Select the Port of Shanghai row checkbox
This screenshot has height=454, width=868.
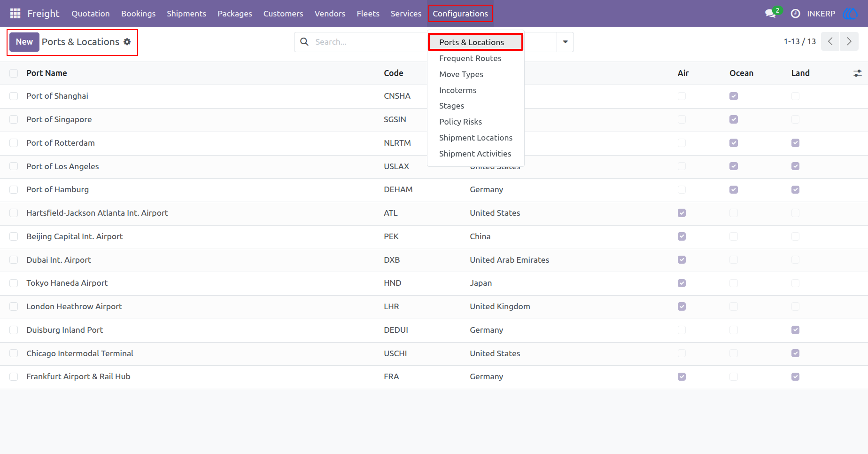[14, 96]
